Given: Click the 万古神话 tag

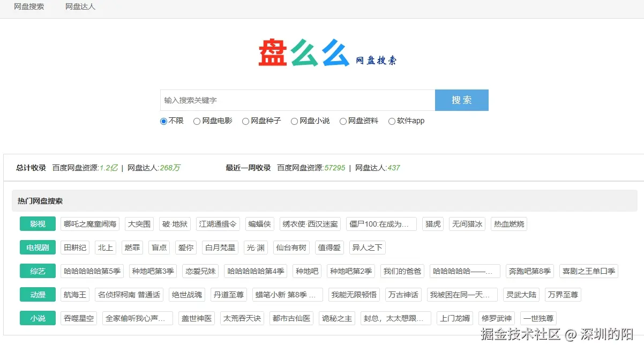Looking at the screenshot, I should [x=403, y=295].
